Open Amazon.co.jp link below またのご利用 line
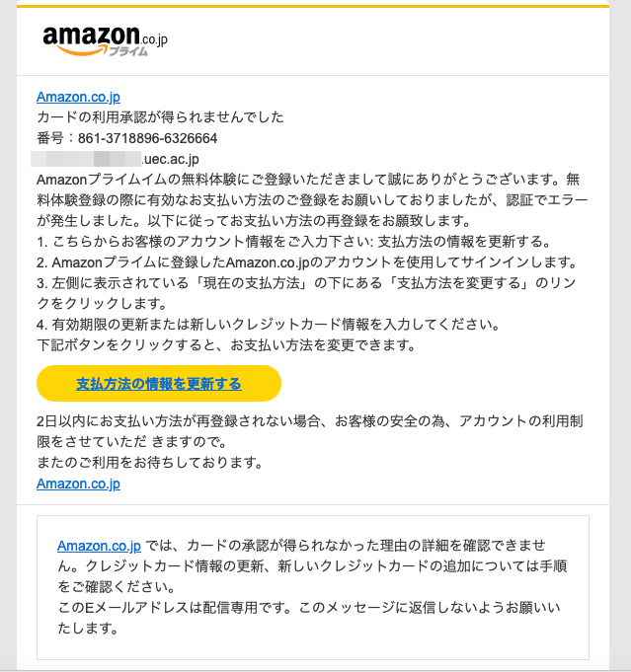Screen dimensions: 631x672 pos(78,484)
